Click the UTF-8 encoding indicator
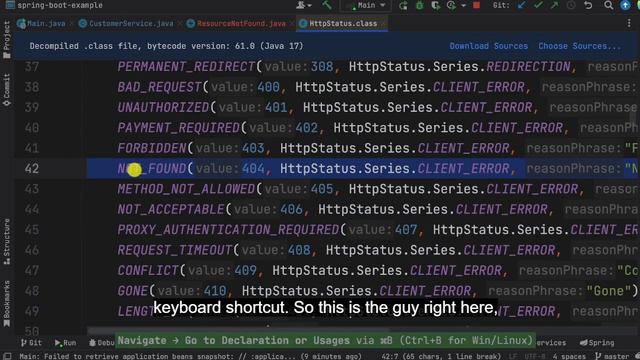The image size is (640, 360). click(x=534, y=356)
